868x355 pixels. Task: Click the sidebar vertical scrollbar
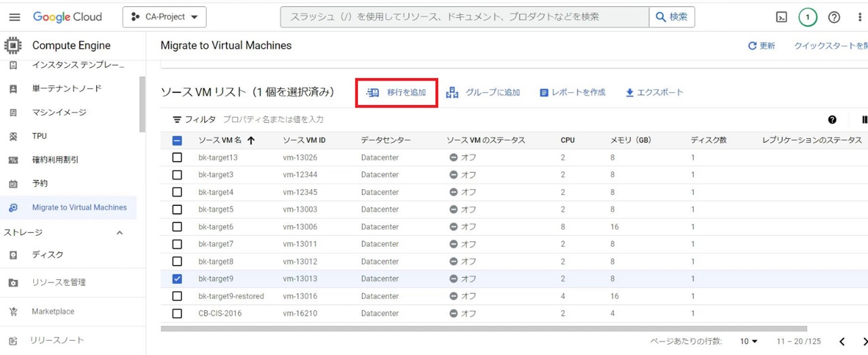142,104
